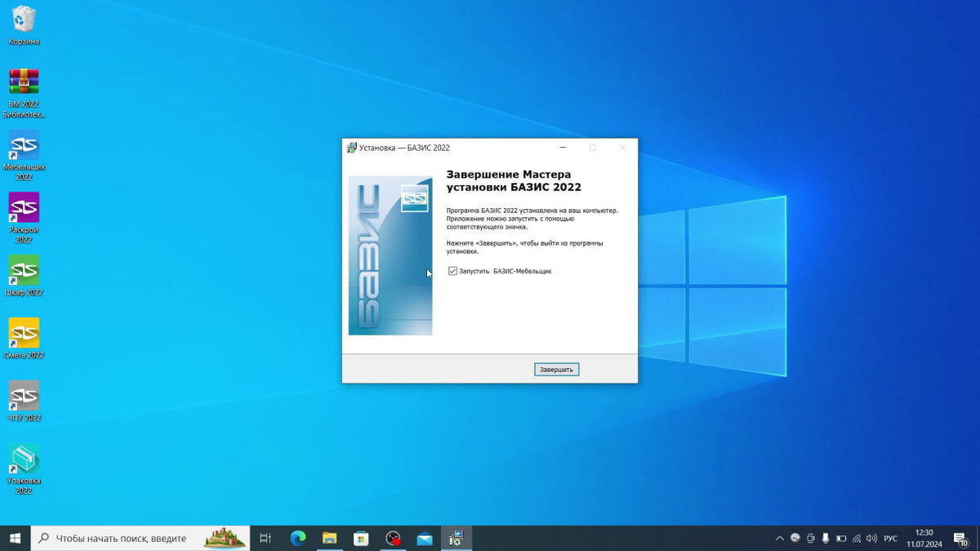
Task: Click the camera icon in the tray
Action: click(x=811, y=539)
